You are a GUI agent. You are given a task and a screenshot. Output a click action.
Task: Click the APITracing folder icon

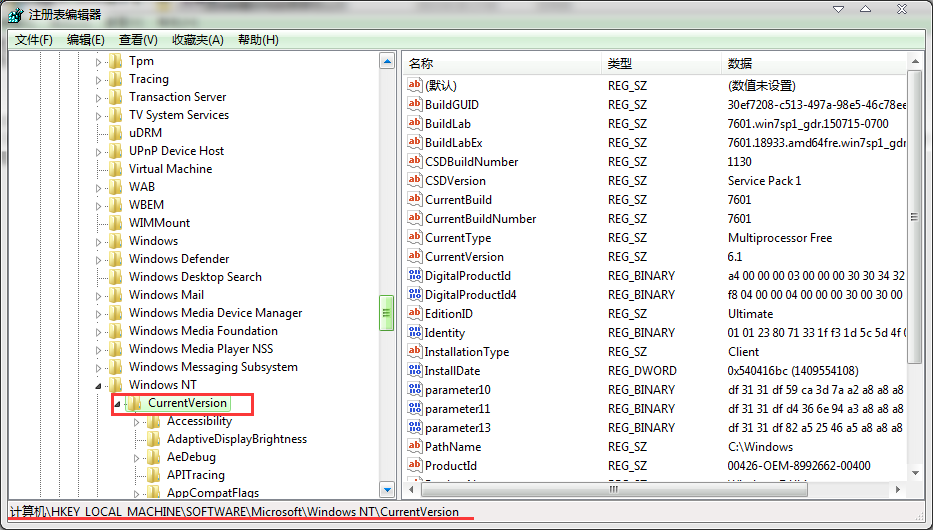tap(154, 475)
